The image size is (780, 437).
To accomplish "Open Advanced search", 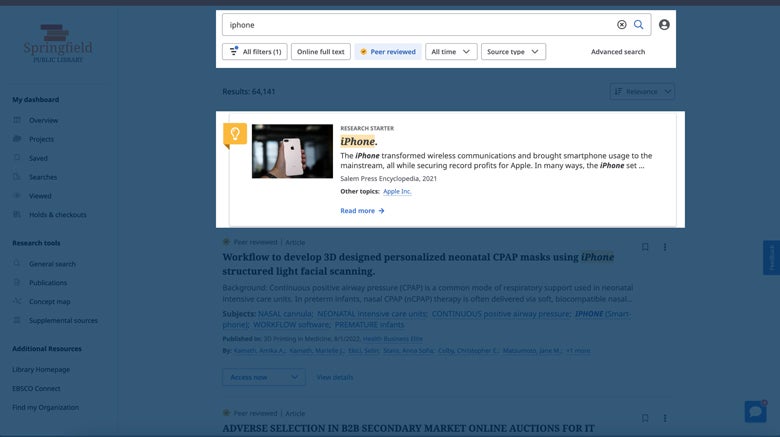I will click(x=618, y=52).
